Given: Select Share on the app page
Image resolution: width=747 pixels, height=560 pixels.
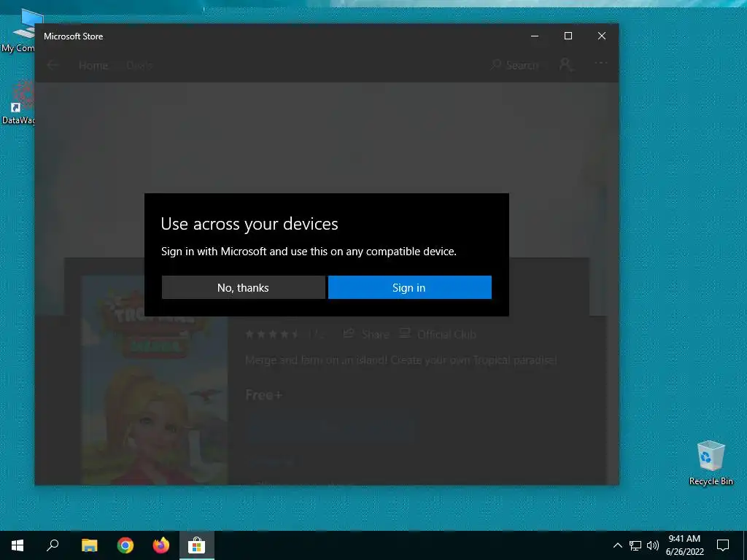Looking at the screenshot, I should click(366, 334).
